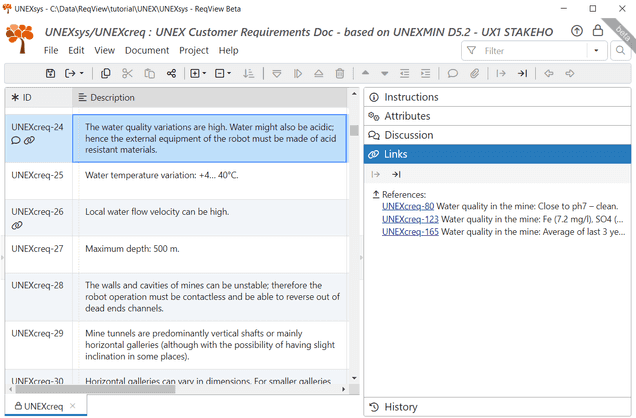
Task: Select text 'Maximum depth: 500 m.'
Action: [x=132, y=249]
